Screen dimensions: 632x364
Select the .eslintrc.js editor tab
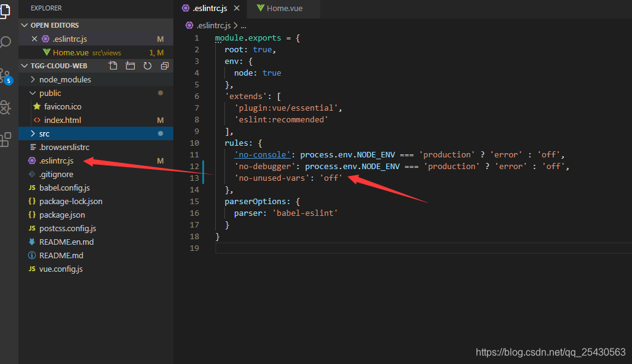(x=210, y=9)
